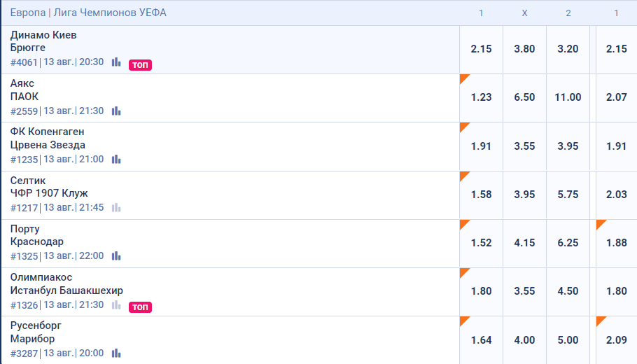637x364 pixels.
Task: Open statistics icon for Динамо Киев match
Action: pyautogui.click(x=116, y=62)
